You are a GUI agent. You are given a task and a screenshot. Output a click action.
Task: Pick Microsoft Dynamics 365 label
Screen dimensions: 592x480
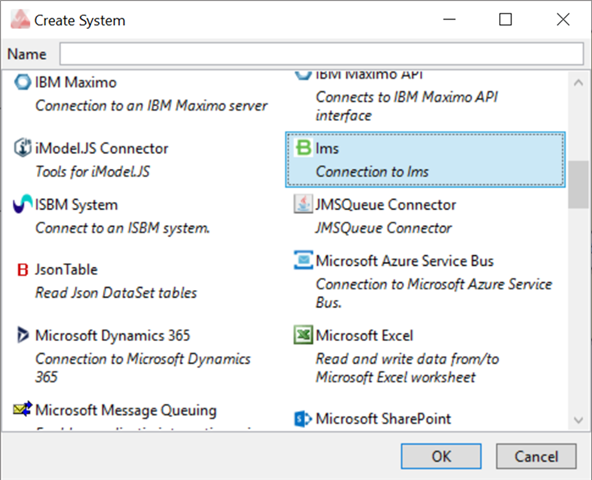click(x=113, y=335)
